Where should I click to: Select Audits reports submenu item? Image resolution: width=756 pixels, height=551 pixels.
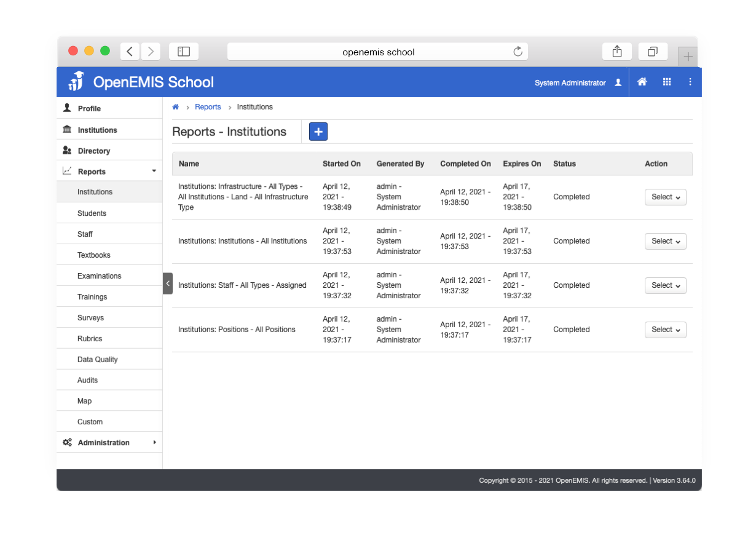coord(109,381)
